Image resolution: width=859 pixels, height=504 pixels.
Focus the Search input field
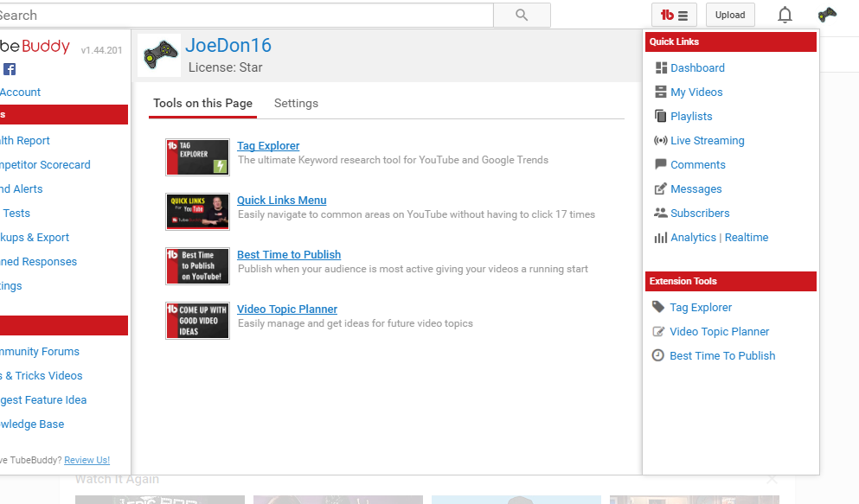(247, 16)
